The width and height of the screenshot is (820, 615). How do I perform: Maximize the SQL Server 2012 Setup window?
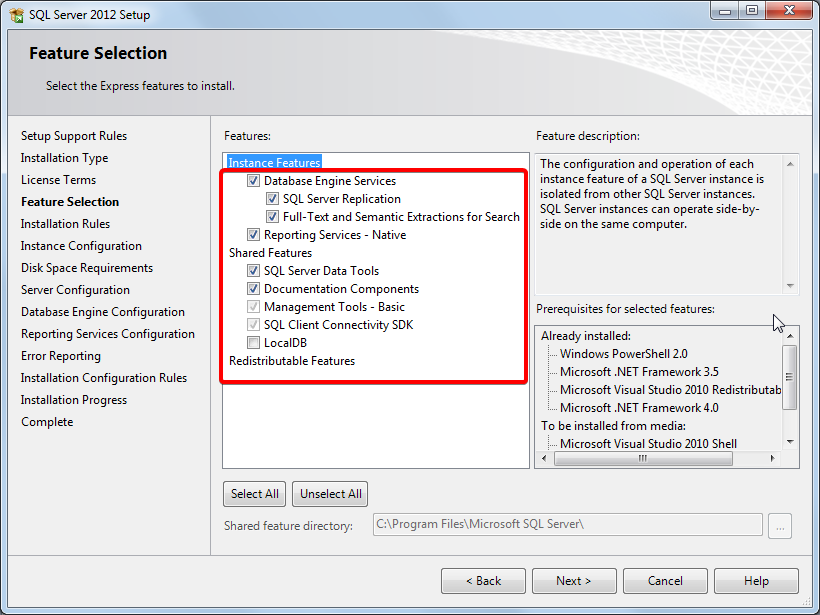pyautogui.click(x=752, y=11)
